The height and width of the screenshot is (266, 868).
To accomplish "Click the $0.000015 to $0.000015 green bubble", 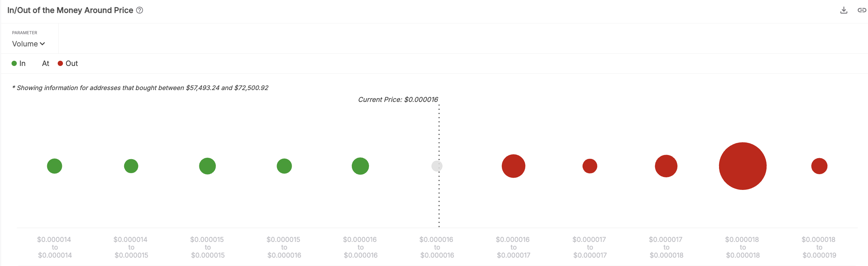I will (207, 166).
